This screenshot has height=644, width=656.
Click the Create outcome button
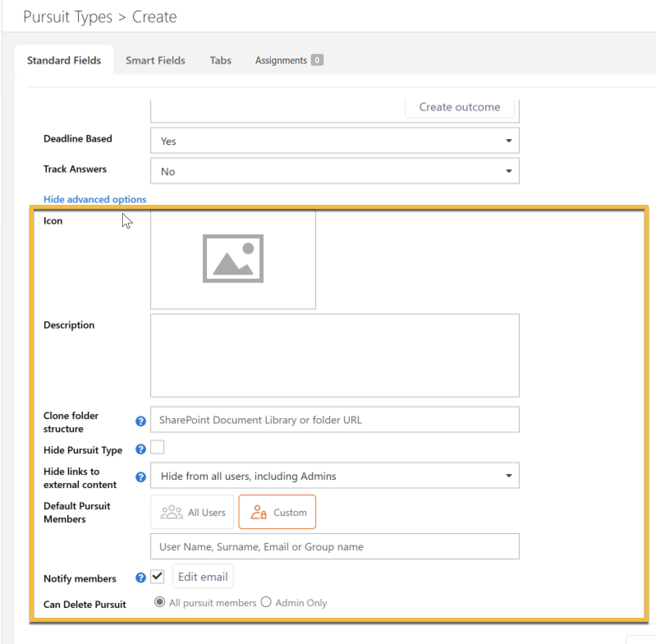point(459,107)
